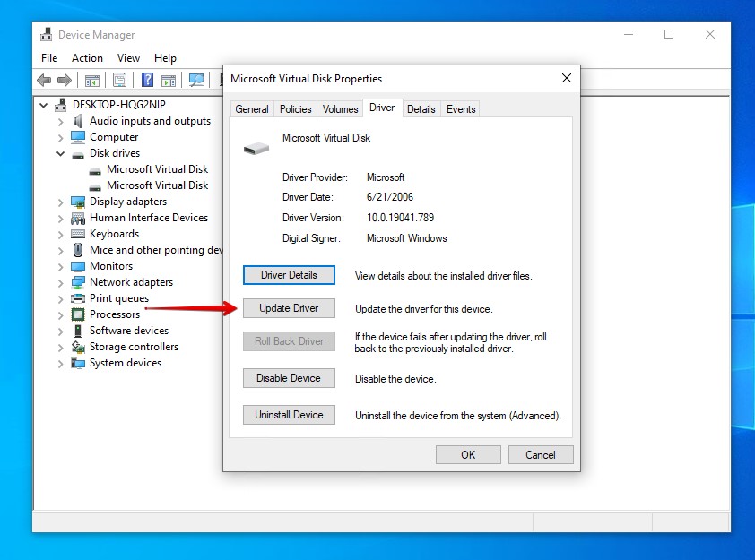This screenshot has height=560, width=755.
Task: Expand the Network adapters node
Action: 60,283
